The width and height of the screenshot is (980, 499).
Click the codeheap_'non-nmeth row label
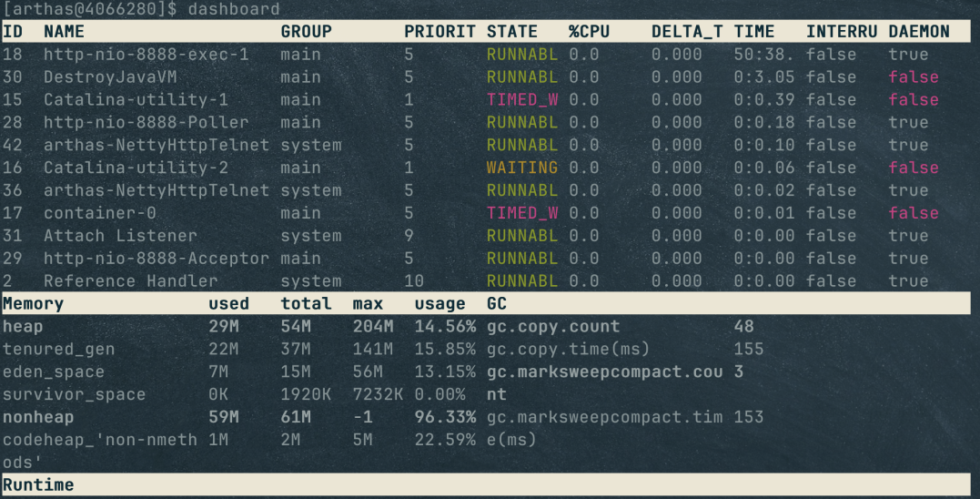pos(100,440)
